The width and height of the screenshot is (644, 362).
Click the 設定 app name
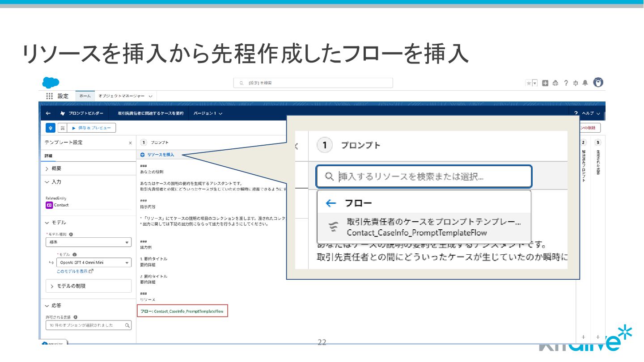coord(63,96)
